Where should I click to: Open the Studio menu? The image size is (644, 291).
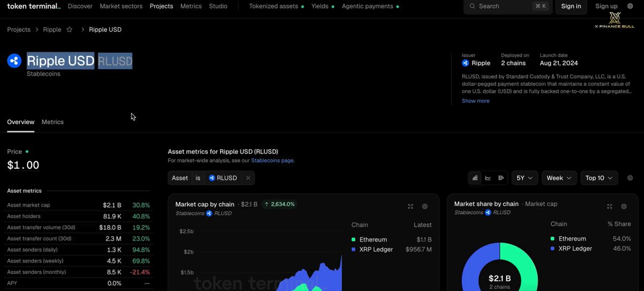pyautogui.click(x=218, y=6)
